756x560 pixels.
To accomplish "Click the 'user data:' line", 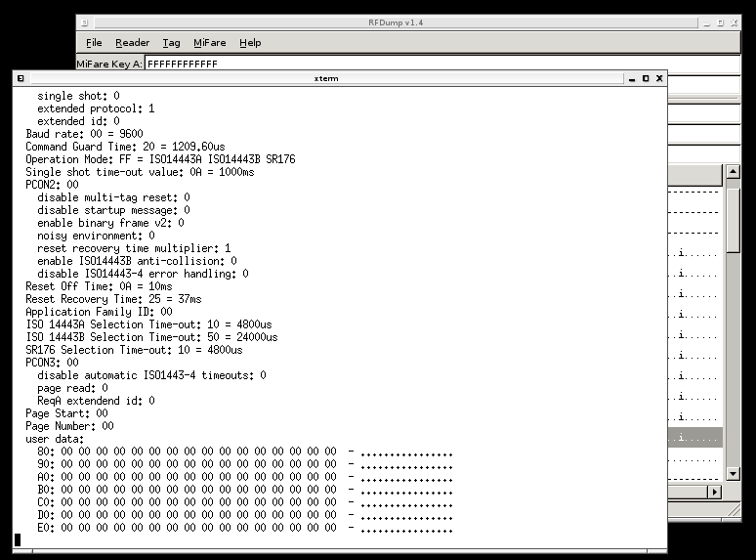I will click(55, 439).
